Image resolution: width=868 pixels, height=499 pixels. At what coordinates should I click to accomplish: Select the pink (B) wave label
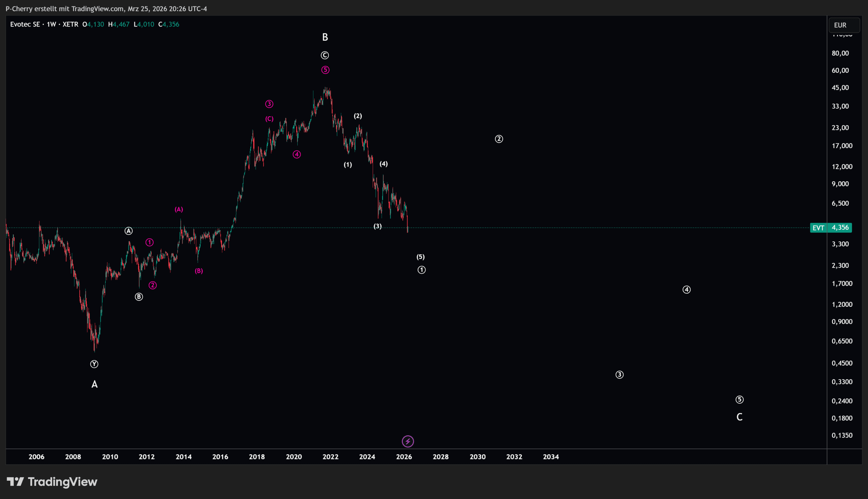point(199,271)
